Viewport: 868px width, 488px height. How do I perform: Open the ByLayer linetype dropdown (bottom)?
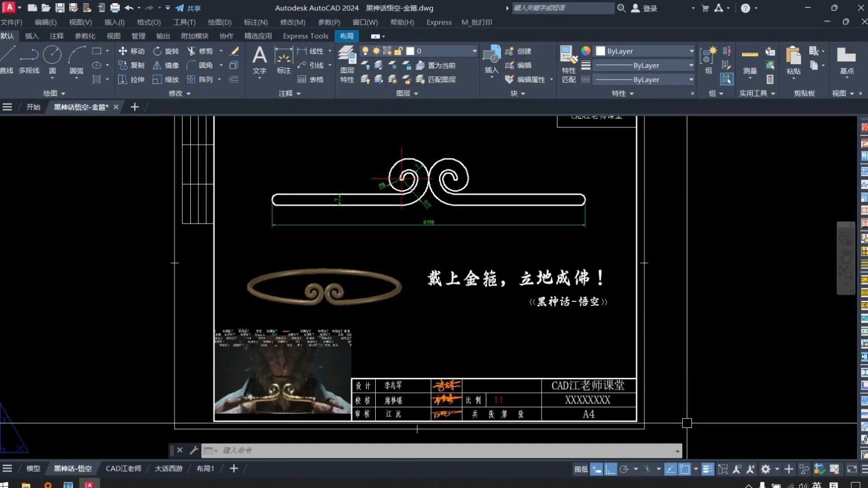click(644, 80)
